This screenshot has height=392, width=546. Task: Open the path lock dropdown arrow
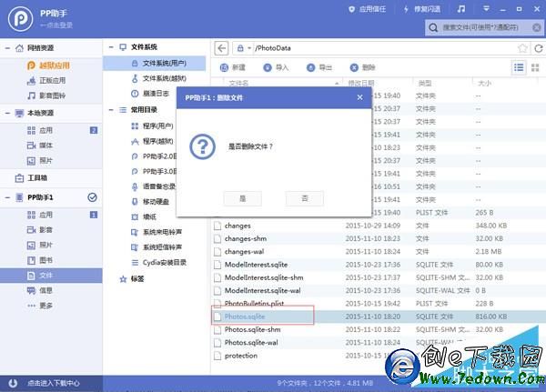(249, 48)
